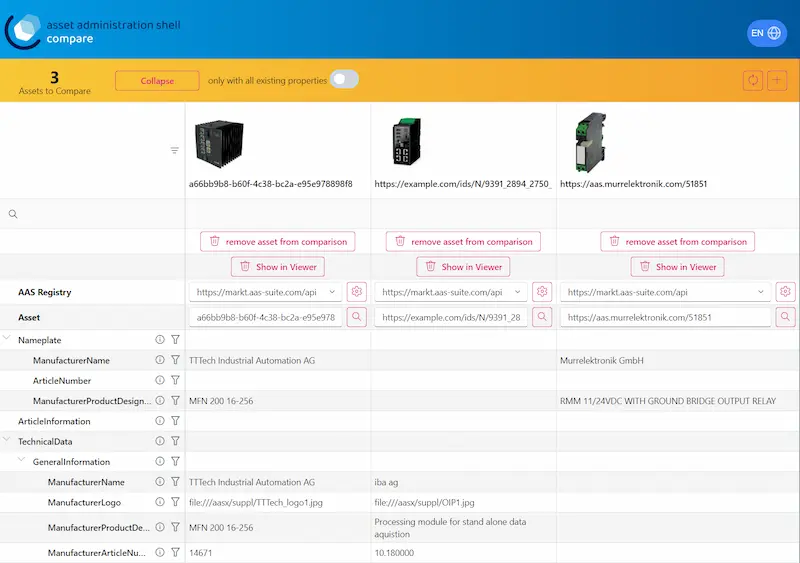The height and width of the screenshot is (563, 800).
Task: Click the filter lines icon beside the first asset image
Action: 174,150
